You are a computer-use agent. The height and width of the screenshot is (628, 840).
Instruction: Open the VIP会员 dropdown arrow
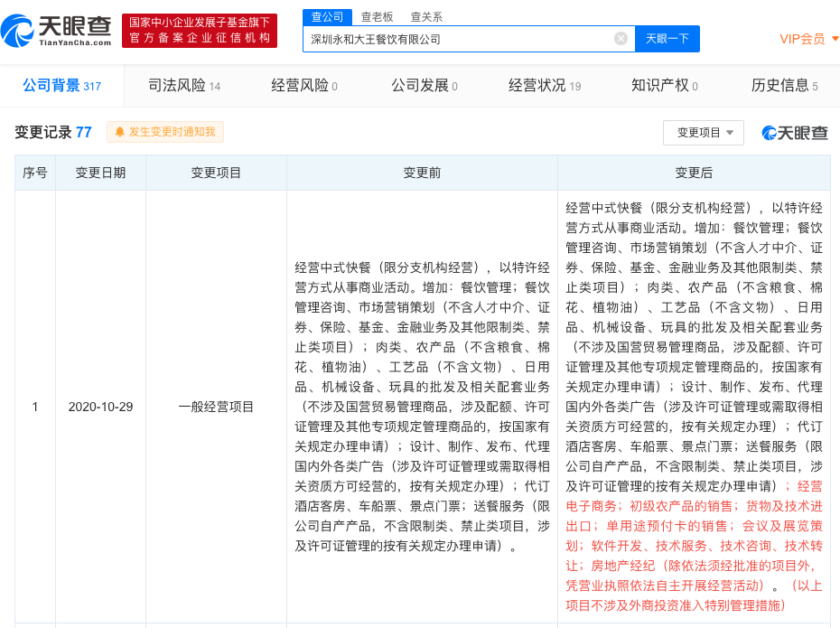click(x=835, y=39)
